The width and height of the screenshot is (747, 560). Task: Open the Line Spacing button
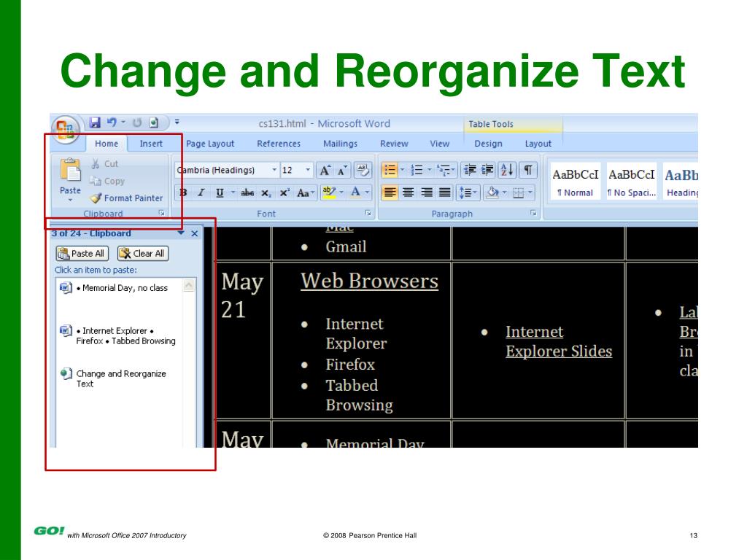[468, 192]
